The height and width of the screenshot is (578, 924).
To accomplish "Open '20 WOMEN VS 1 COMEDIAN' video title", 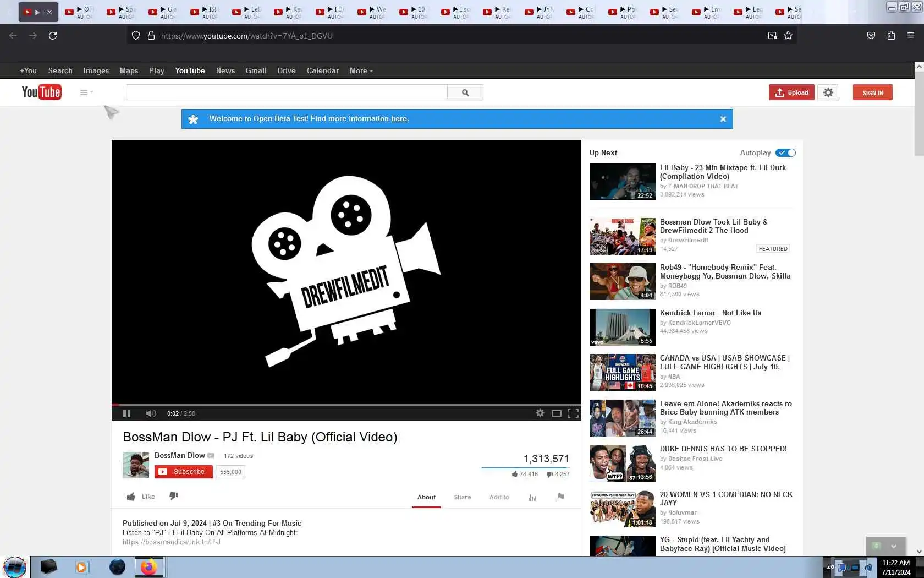I will (x=726, y=499).
